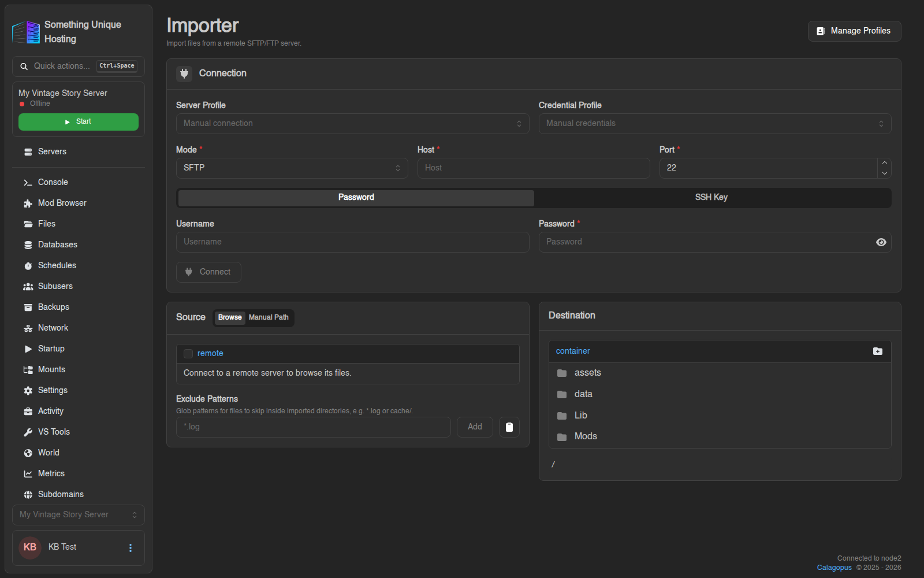Open Subusers people icon
The image size is (924, 578).
tap(28, 287)
